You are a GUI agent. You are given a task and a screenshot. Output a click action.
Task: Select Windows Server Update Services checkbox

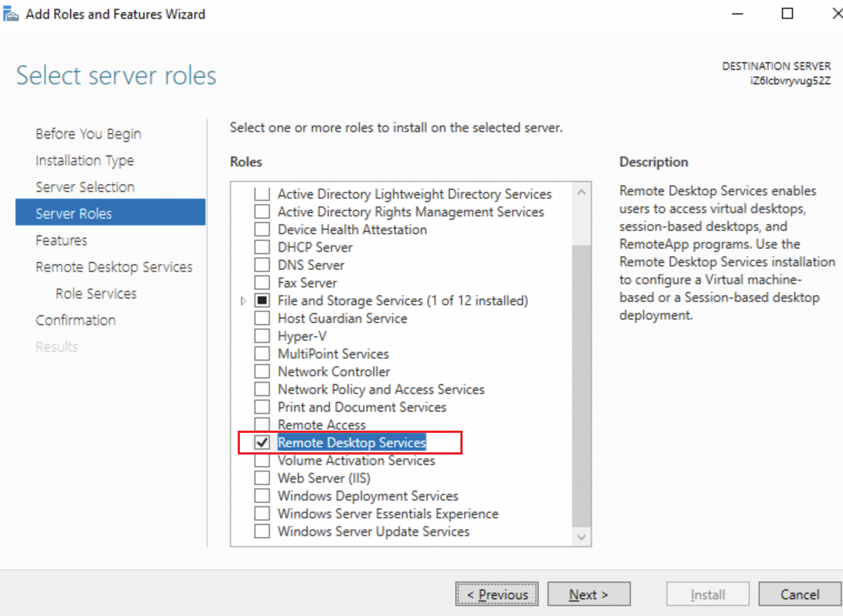click(x=262, y=531)
